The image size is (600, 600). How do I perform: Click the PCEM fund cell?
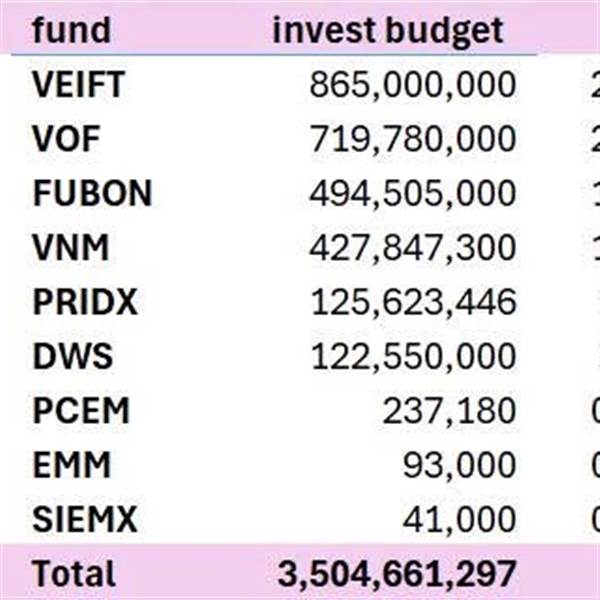pyautogui.click(x=81, y=410)
